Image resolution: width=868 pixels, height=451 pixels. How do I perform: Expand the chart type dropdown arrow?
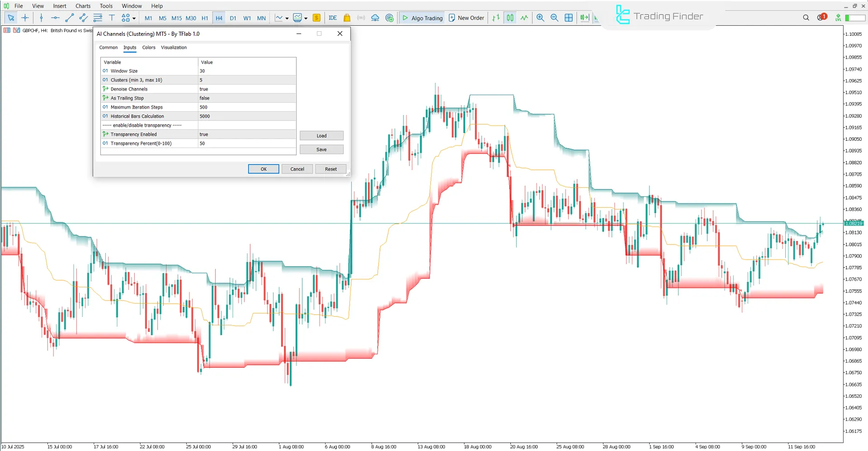click(x=287, y=18)
